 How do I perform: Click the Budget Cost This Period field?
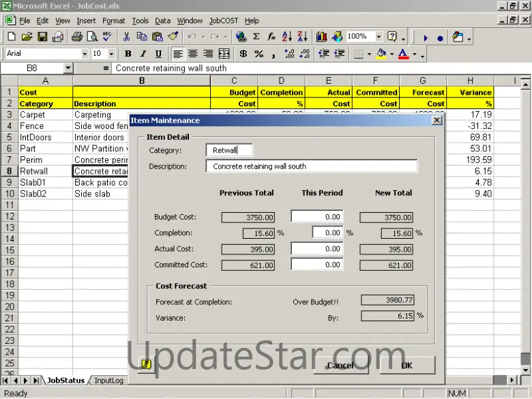click(317, 217)
